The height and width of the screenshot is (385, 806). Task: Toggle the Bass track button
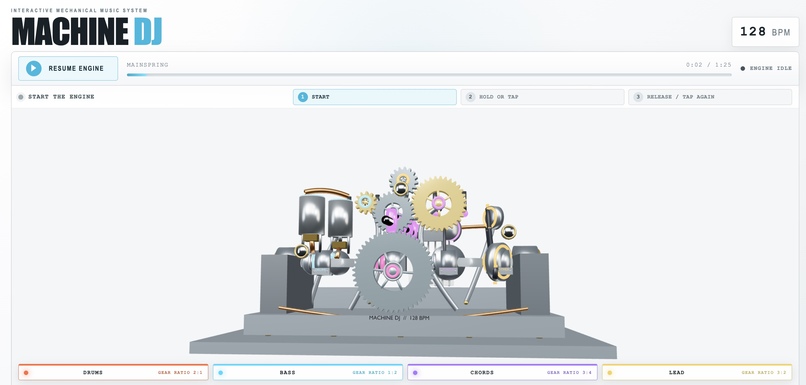pyautogui.click(x=308, y=372)
